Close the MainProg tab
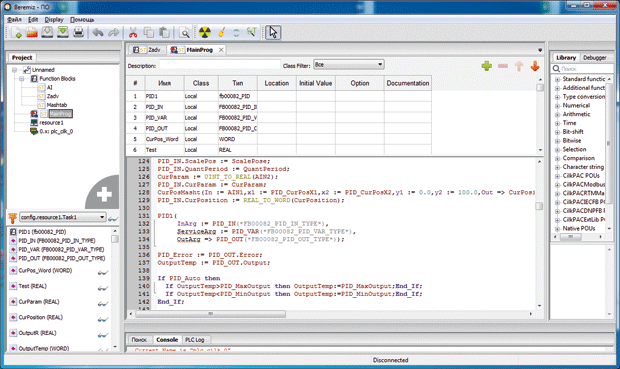This screenshot has width=620, height=369. [221, 50]
